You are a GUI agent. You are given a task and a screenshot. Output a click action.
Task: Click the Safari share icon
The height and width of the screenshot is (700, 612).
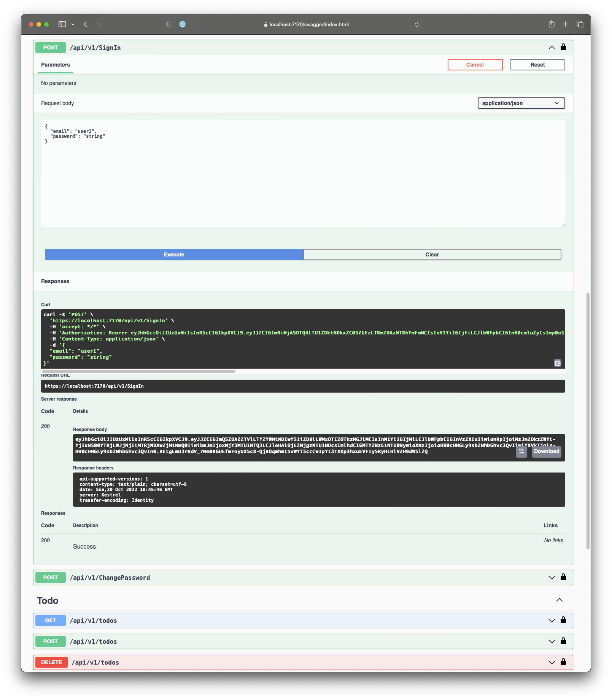[551, 24]
